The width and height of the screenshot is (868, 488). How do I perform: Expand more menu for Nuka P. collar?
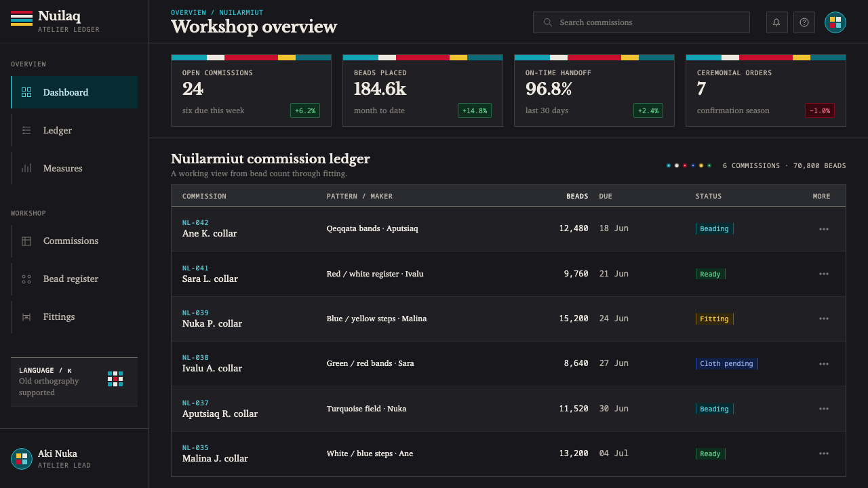pos(824,319)
